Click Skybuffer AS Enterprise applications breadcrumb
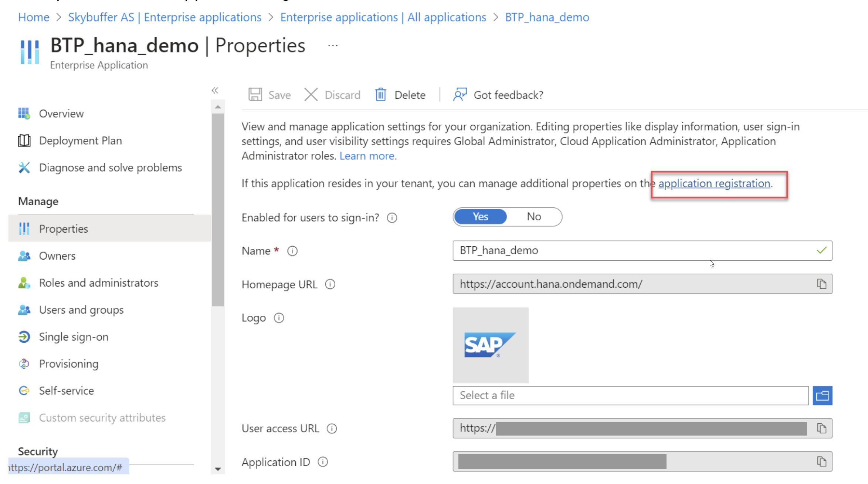This screenshot has height=484, width=868. tap(165, 17)
